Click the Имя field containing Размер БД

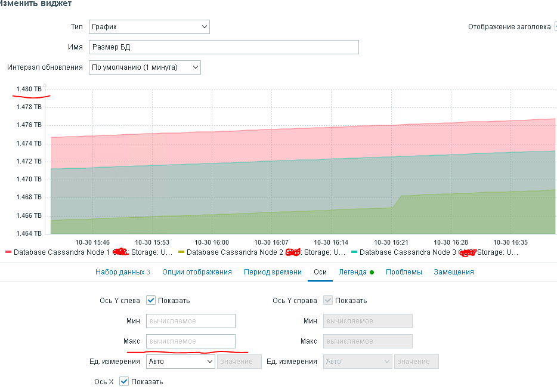(x=224, y=47)
